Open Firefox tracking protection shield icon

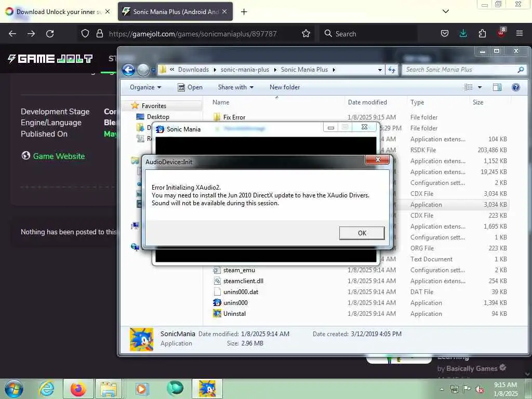pos(85,34)
